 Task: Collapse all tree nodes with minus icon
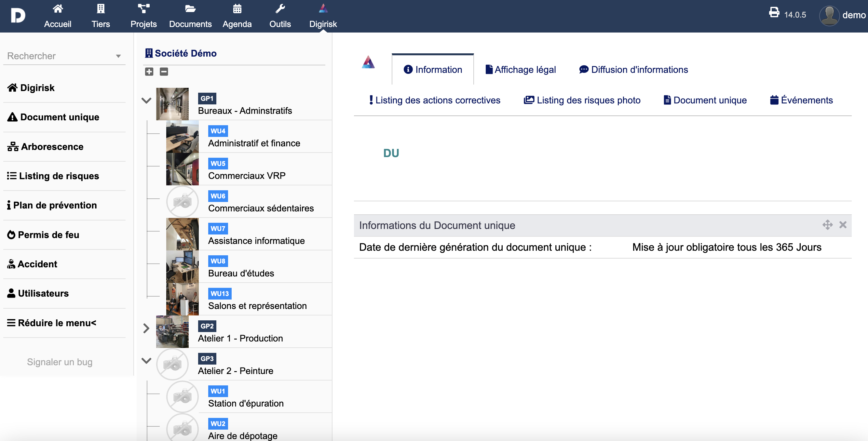[x=164, y=72]
